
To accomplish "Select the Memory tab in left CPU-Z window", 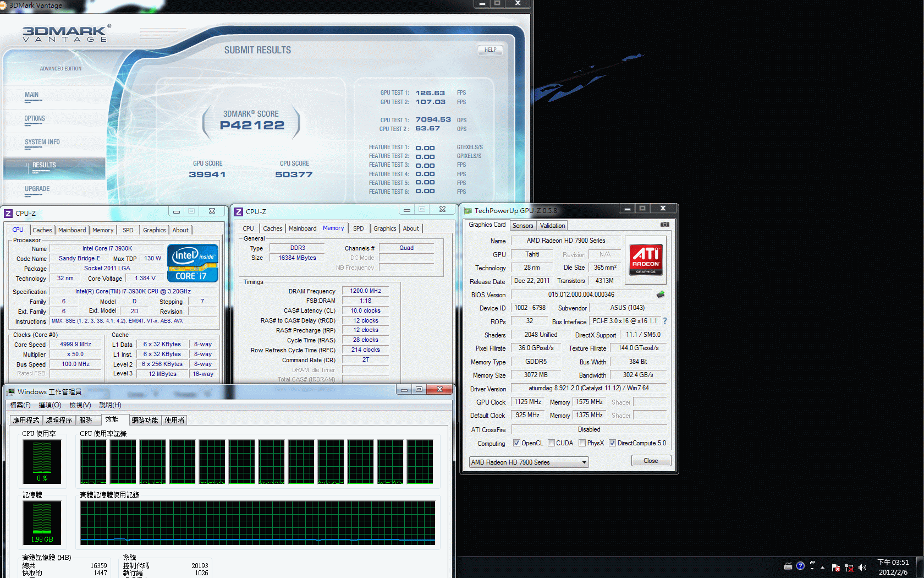I will 102,230.
